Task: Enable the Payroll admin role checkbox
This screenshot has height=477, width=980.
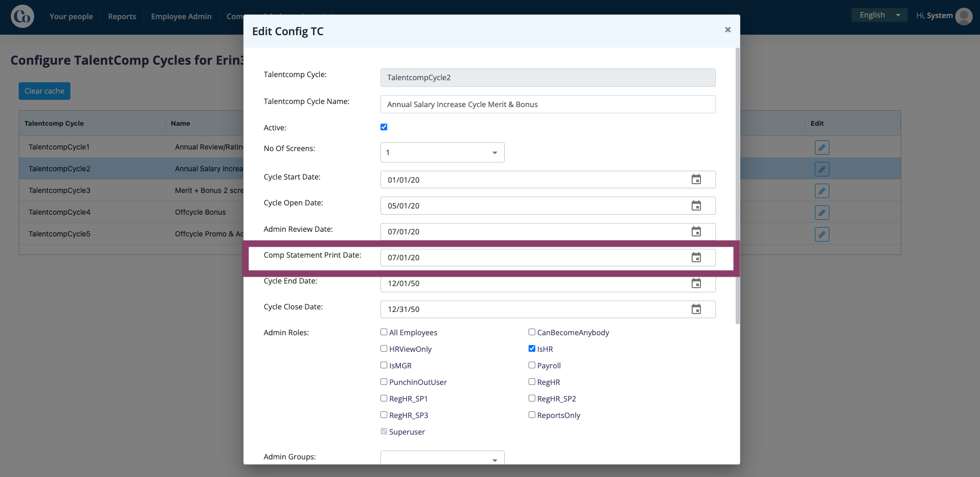Action: click(532, 365)
